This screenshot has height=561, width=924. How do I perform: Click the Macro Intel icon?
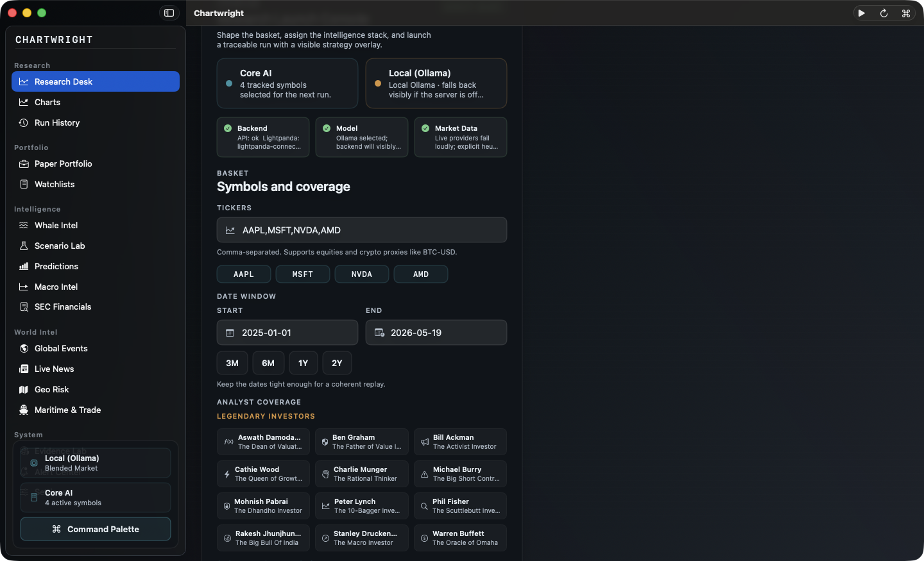24,287
